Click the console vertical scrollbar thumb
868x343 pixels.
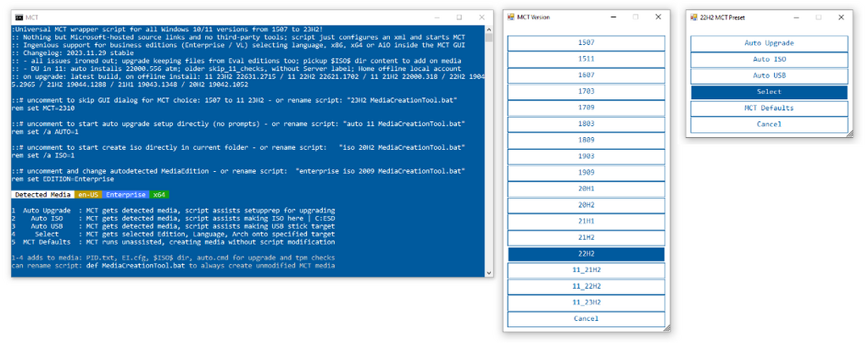tap(489, 37)
